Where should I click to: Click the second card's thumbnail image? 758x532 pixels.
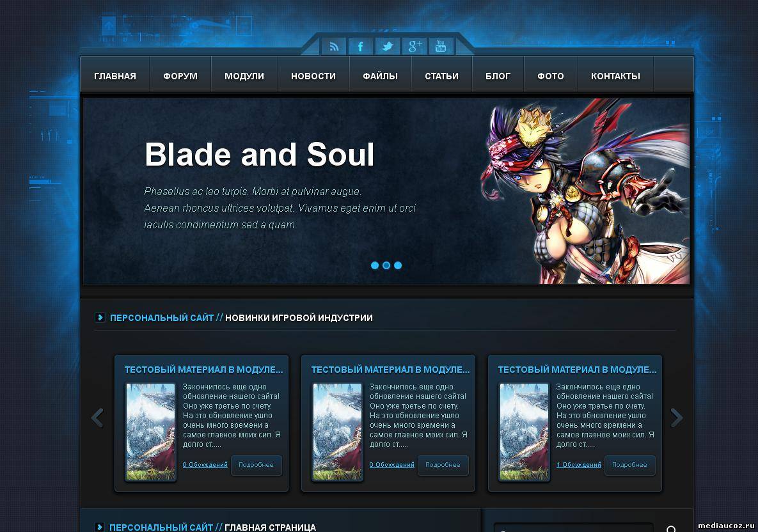(x=338, y=432)
